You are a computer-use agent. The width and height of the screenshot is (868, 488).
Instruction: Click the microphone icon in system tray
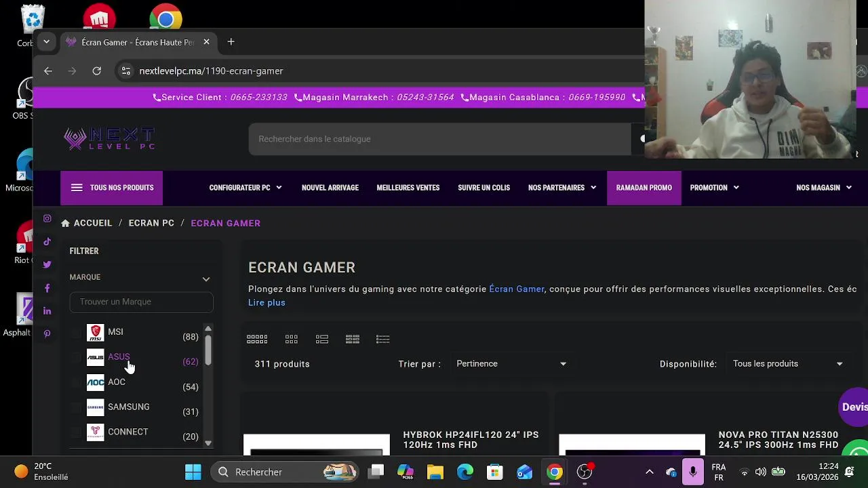point(692,472)
